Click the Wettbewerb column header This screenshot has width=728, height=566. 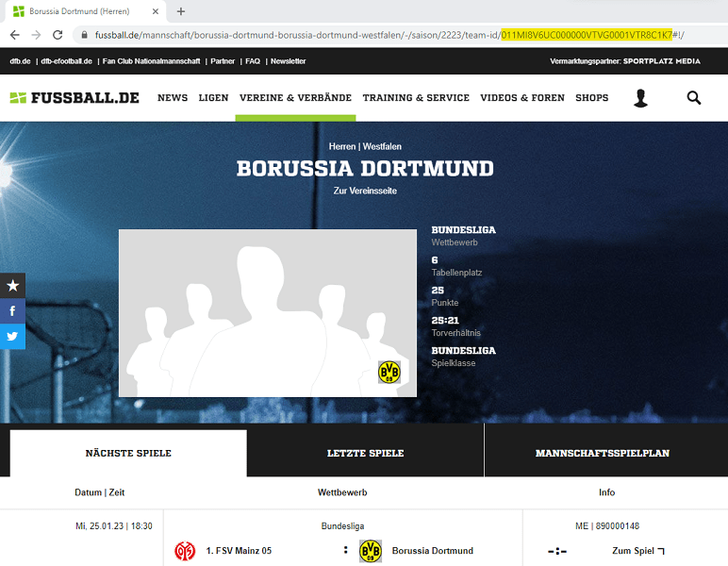[x=342, y=492]
